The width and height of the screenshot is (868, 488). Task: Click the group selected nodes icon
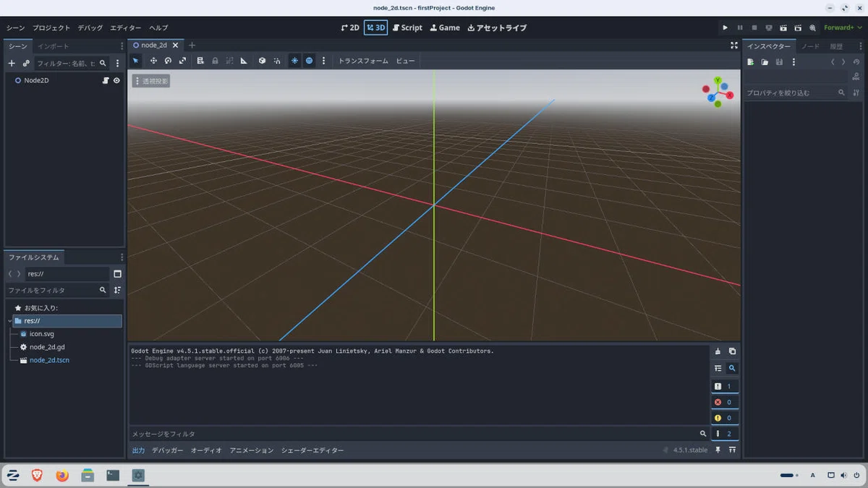(x=229, y=61)
